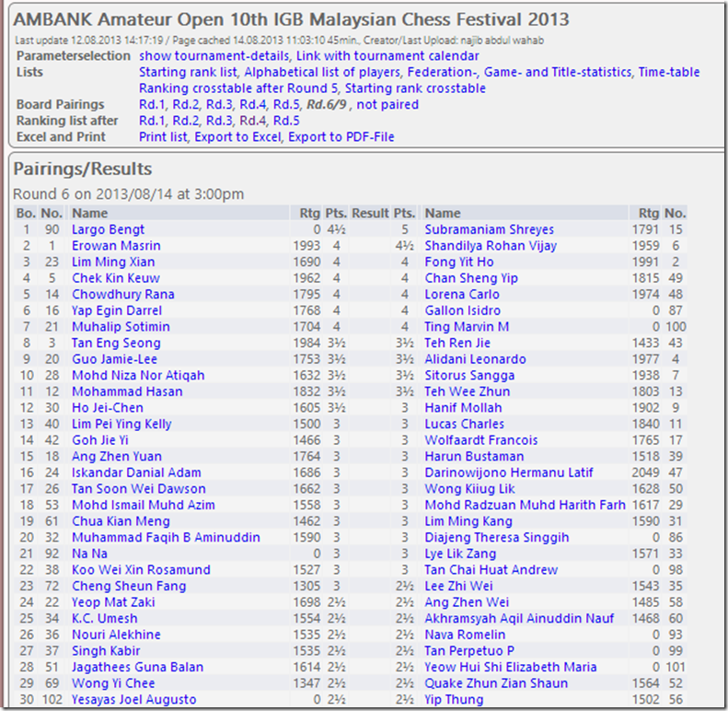Open Ranking list after Rd.2

pos(186,121)
